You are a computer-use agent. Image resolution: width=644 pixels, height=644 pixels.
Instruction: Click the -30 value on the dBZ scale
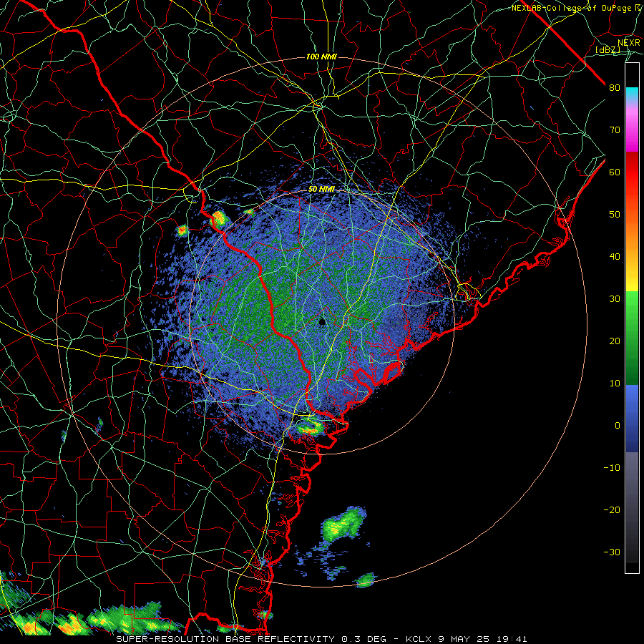point(612,552)
